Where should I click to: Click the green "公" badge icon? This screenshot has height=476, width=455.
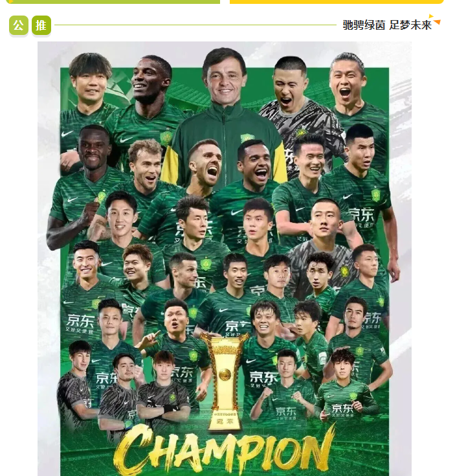[19, 25]
